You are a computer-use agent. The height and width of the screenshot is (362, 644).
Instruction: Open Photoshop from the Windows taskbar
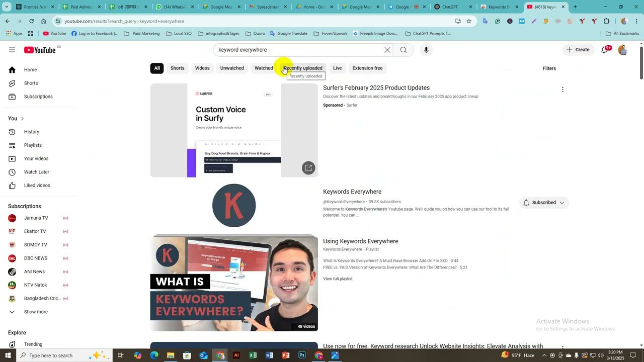click(x=302, y=355)
